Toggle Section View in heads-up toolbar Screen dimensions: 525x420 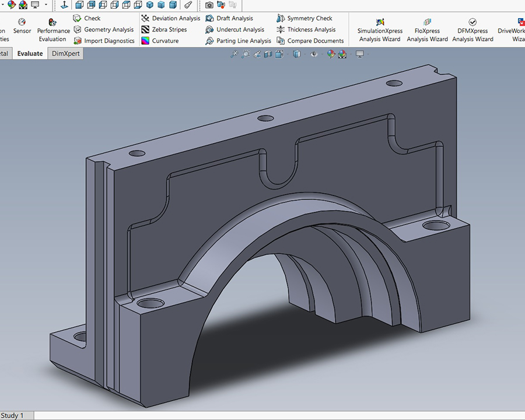(x=268, y=54)
